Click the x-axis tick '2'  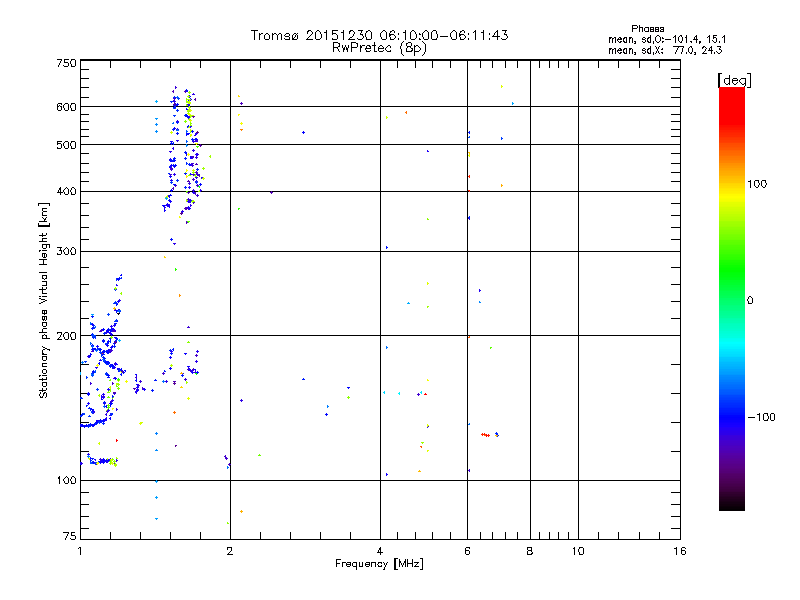(x=230, y=551)
